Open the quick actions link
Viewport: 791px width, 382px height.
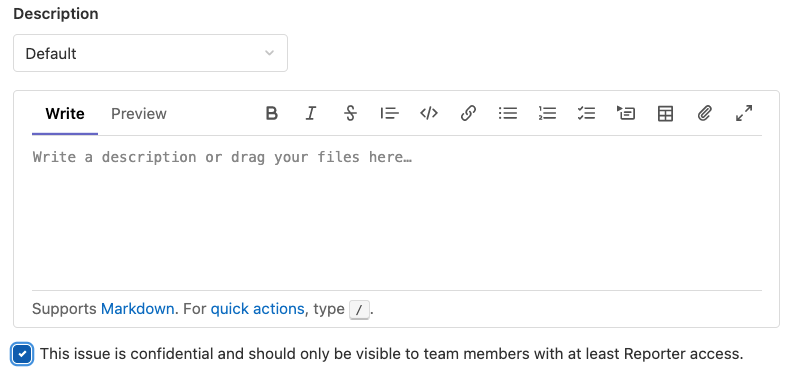pyautogui.click(x=257, y=308)
